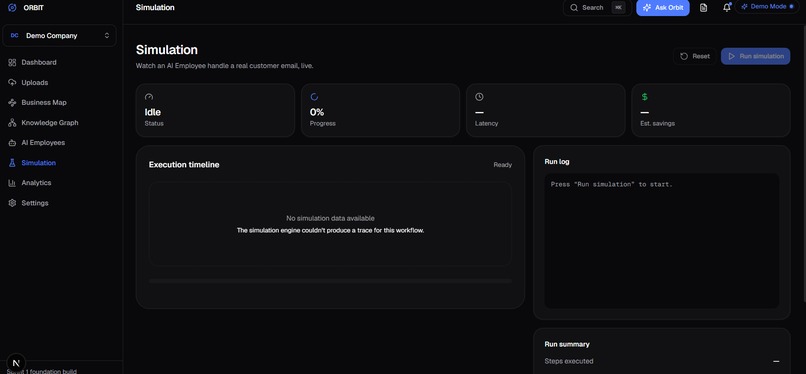Click the Run summary heading
This screenshot has width=806, height=374.
point(567,344)
